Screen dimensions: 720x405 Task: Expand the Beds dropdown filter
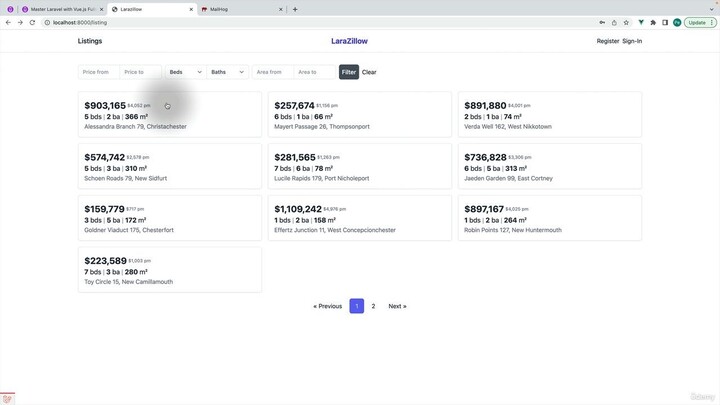[185, 72]
